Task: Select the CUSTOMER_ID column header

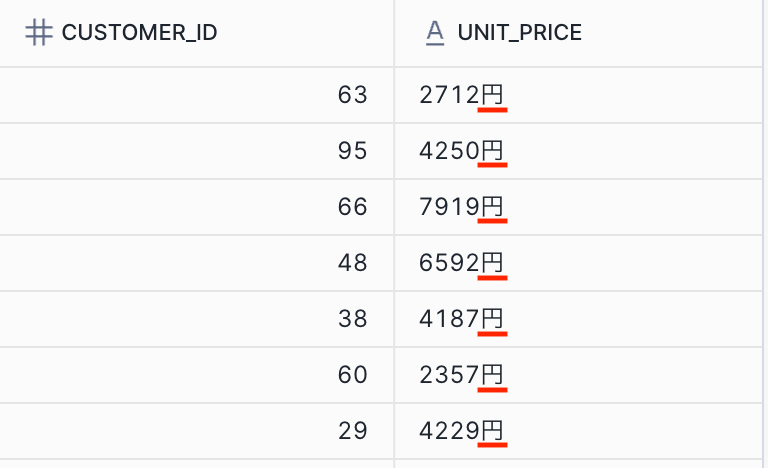Action: pyautogui.click(x=139, y=33)
